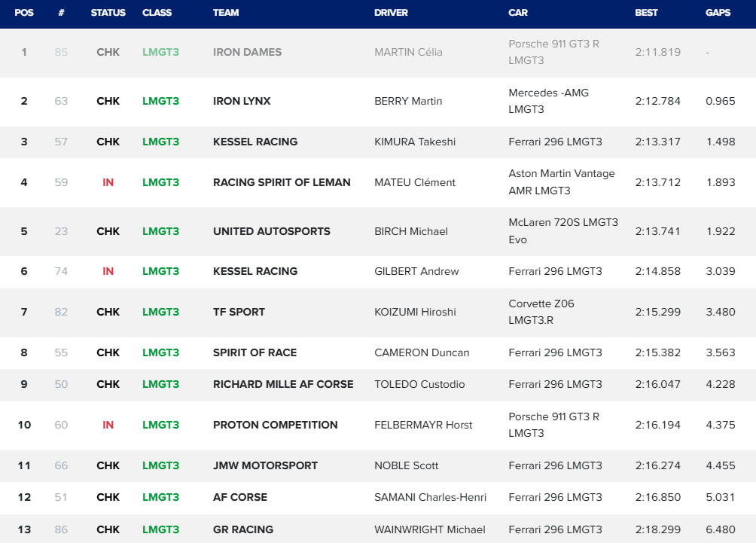756x543 pixels.
Task: Click the TEAM column header
Action: (226, 13)
